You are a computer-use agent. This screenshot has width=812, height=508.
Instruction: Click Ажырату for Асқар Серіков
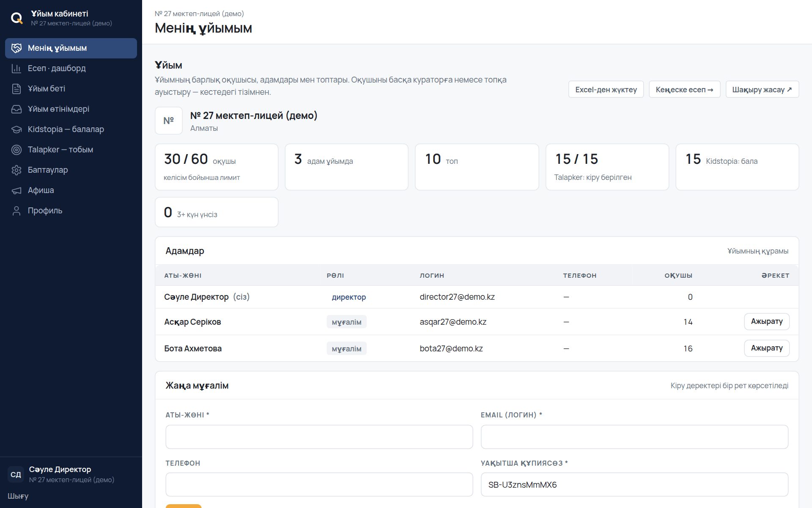click(x=767, y=322)
